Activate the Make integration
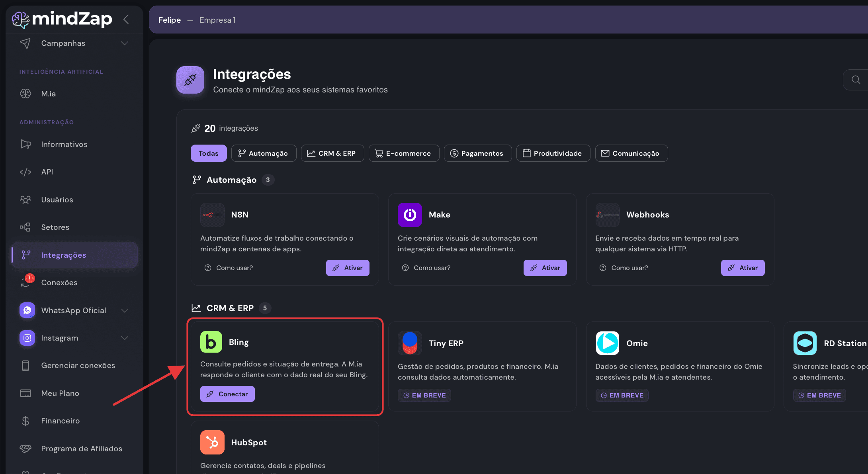This screenshot has width=868, height=474. click(x=545, y=268)
